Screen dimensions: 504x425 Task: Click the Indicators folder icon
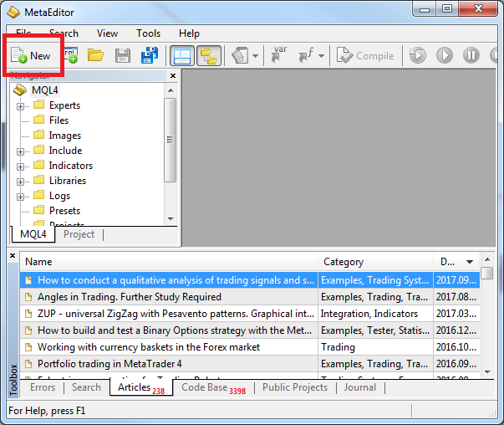pyautogui.click(x=39, y=165)
